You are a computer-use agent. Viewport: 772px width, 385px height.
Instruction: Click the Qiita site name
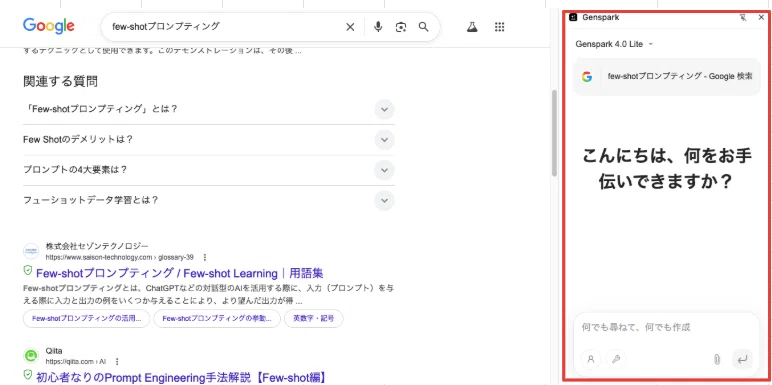pos(54,351)
